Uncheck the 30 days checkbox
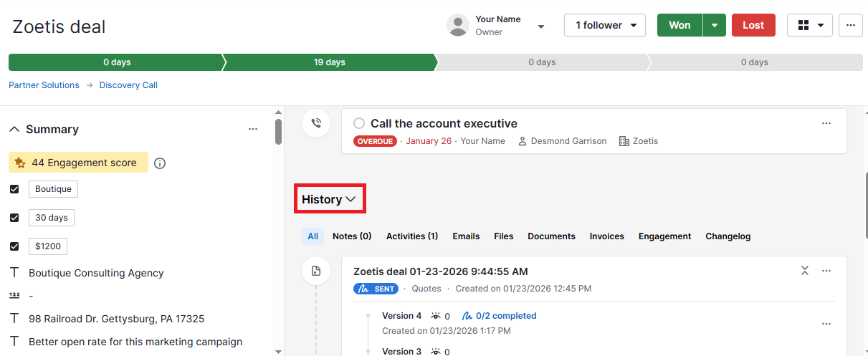The width and height of the screenshot is (868, 356). (14, 218)
